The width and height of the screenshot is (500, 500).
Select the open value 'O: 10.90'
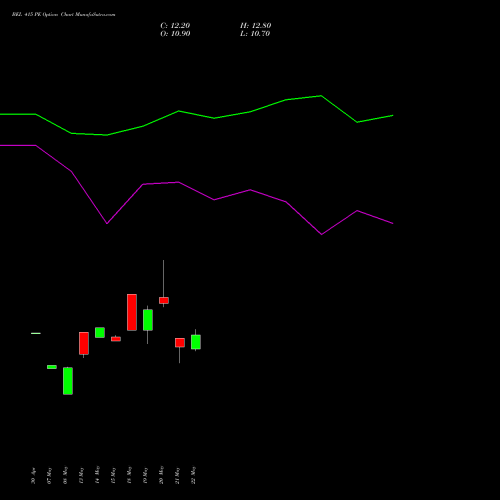click(x=175, y=34)
